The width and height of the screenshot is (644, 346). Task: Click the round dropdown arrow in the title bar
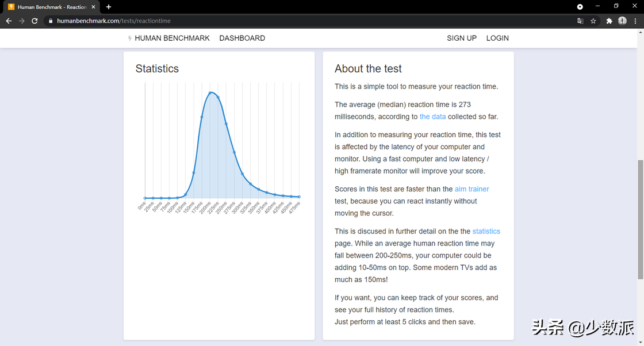point(580,7)
